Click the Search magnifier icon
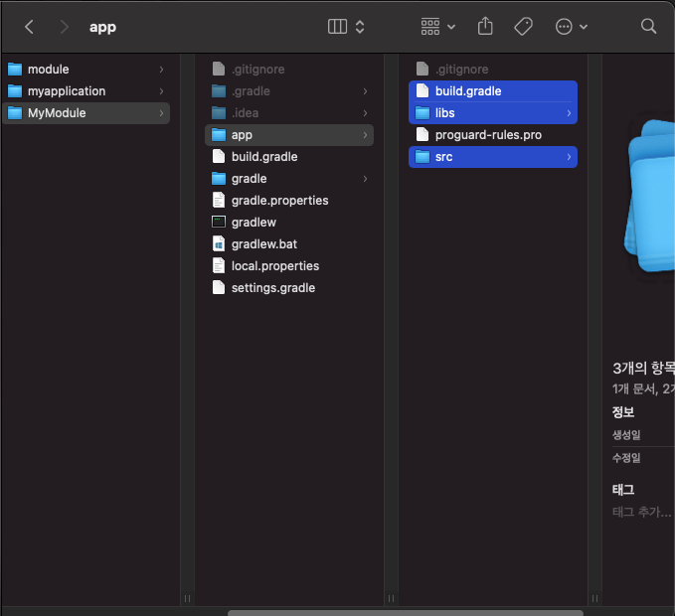This screenshot has height=616, width=675. [x=648, y=26]
